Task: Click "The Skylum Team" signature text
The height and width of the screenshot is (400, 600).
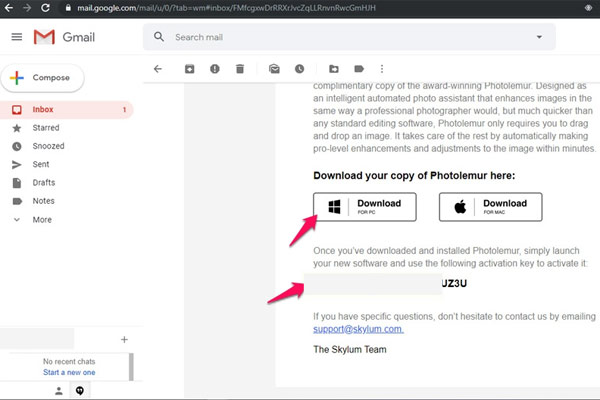Action: 350,349
